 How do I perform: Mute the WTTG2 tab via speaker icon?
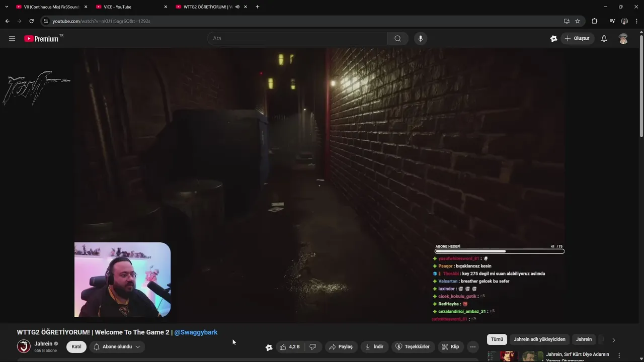point(237,7)
